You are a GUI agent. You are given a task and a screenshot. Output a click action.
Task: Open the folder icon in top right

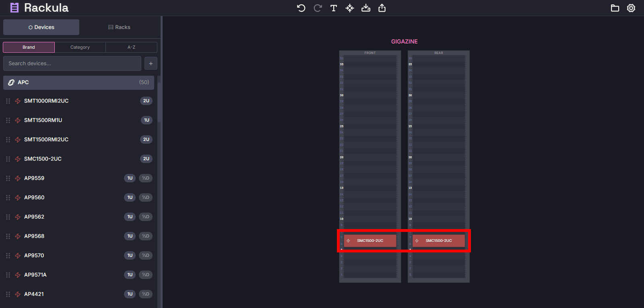click(615, 8)
